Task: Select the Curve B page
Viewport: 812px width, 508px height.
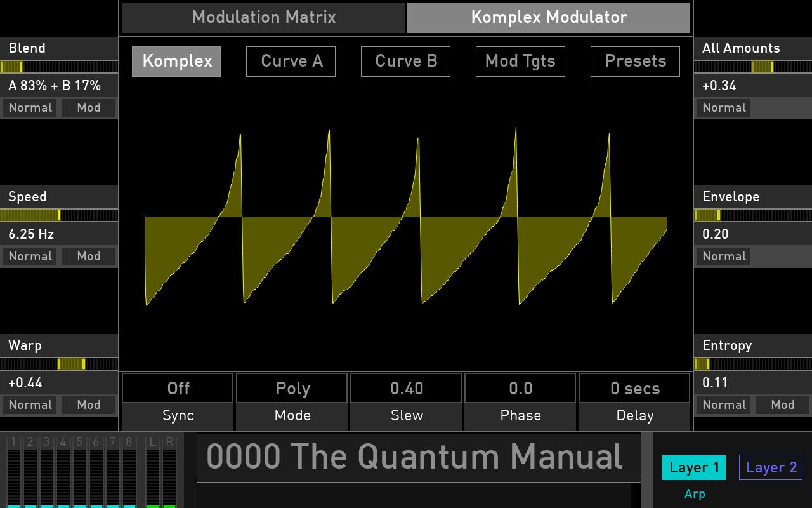Action: [x=405, y=61]
